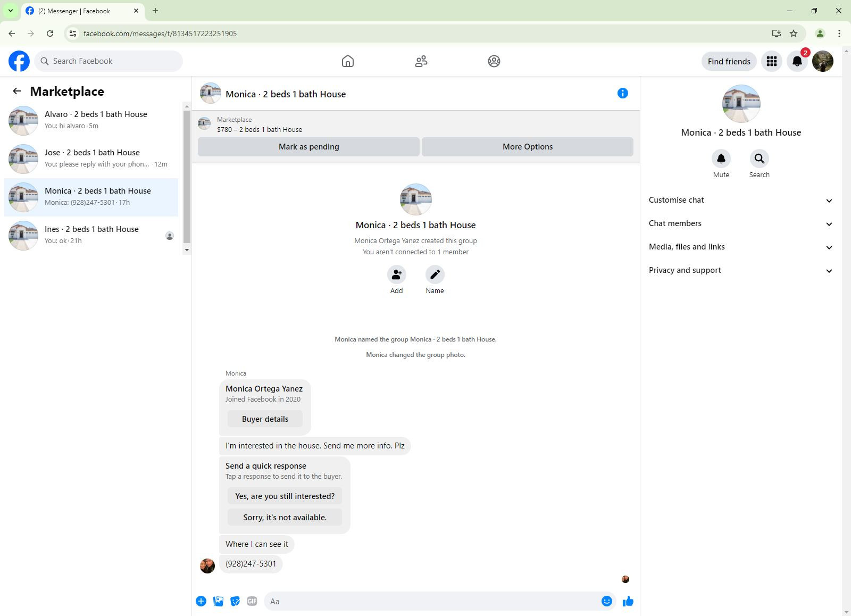Click the 'Where I can see it' message
Viewport: 851px width, 616px height.
tap(257, 544)
